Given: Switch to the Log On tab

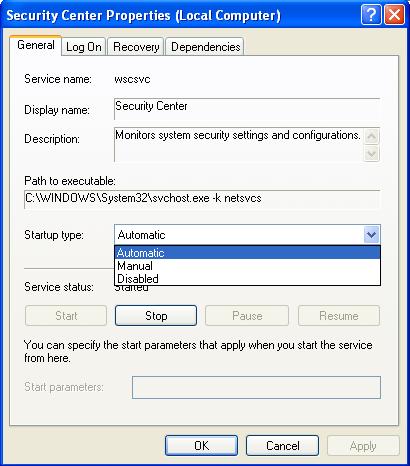Looking at the screenshot, I should coord(84,47).
